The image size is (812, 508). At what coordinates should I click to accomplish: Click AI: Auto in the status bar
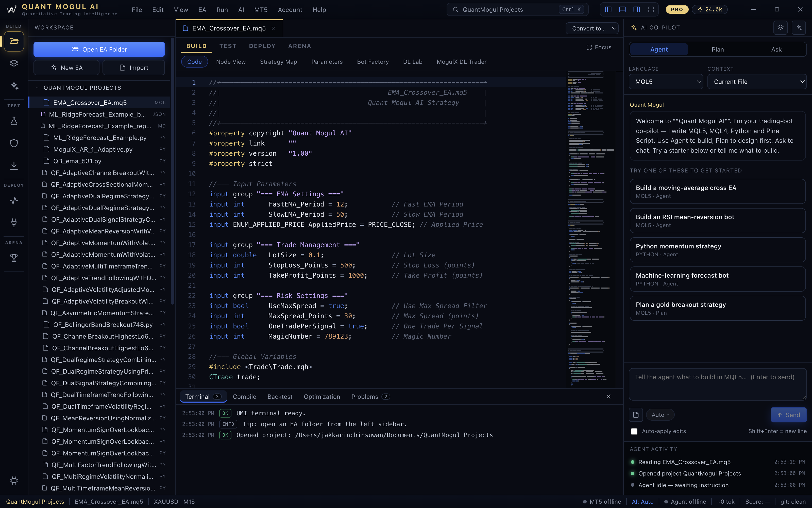coord(642,502)
